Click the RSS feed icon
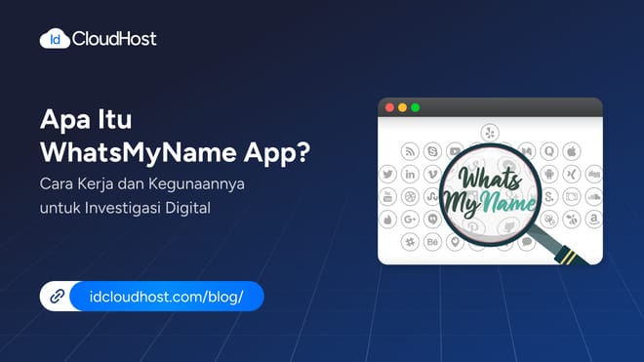The height and width of the screenshot is (362, 644). (410, 151)
